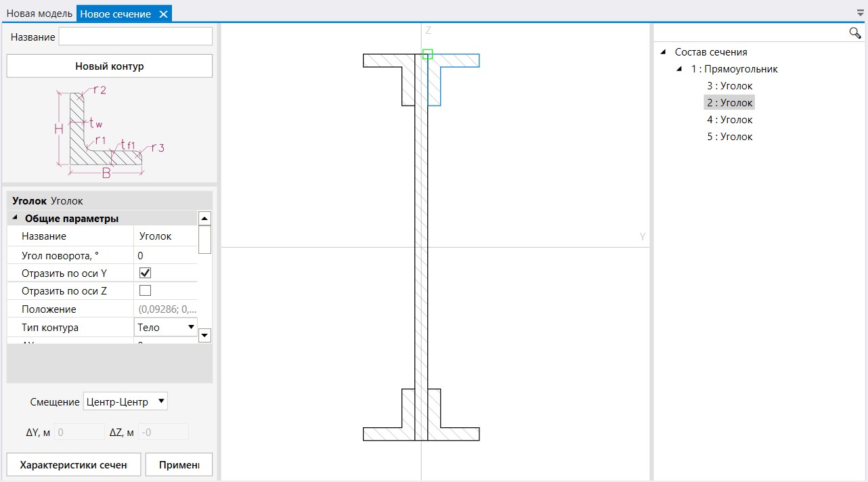The width and height of the screenshot is (868, 482).
Task: Close the Новое сечение tab
Action: [x=162, y=14]
